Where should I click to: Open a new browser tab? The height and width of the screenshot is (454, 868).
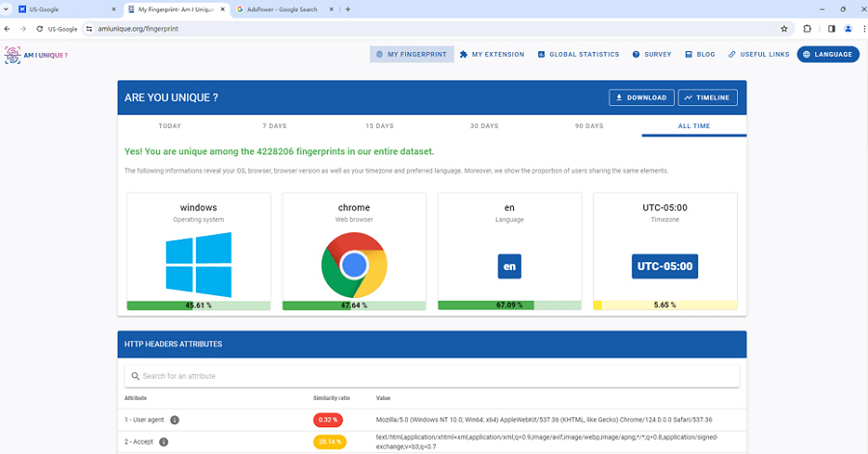tap(347, 10)
